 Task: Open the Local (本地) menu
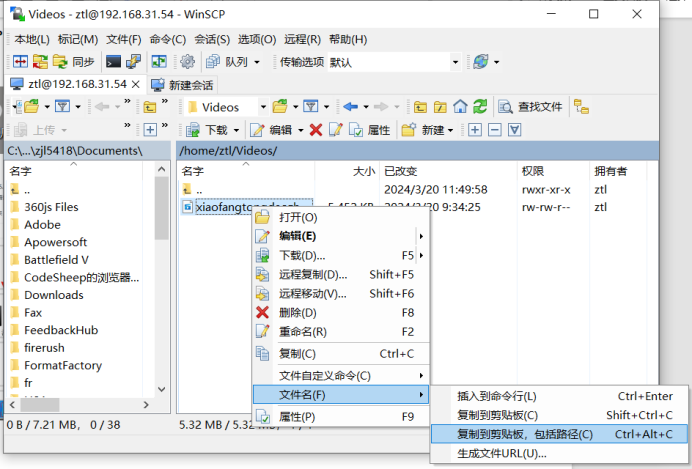[x=32, y=39]
